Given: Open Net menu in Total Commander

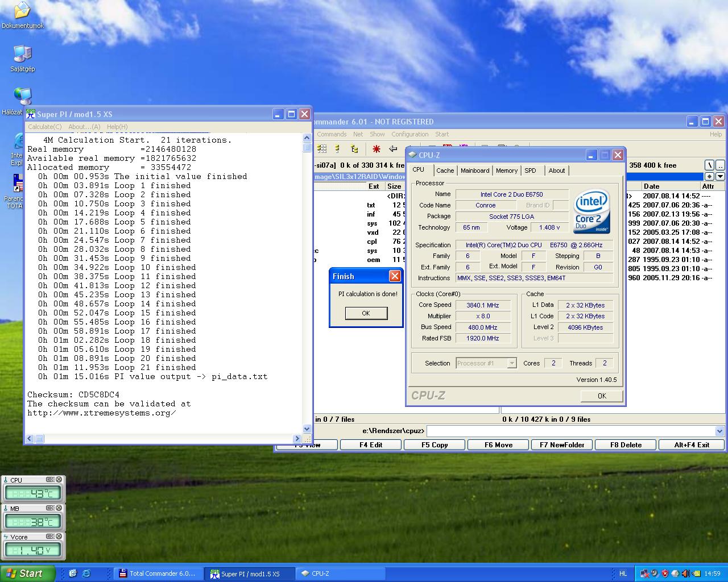Looking at the screenshot, I should [358, 134].
